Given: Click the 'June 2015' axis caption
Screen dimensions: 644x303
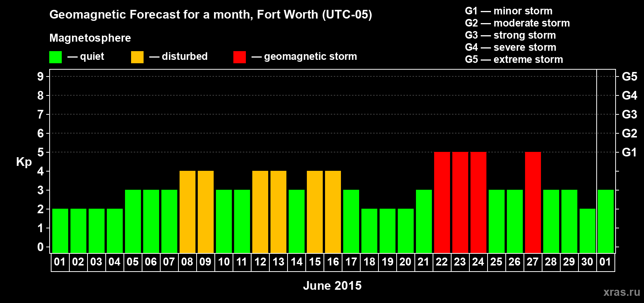Looking at the screenshot, I should pos(332,286).
